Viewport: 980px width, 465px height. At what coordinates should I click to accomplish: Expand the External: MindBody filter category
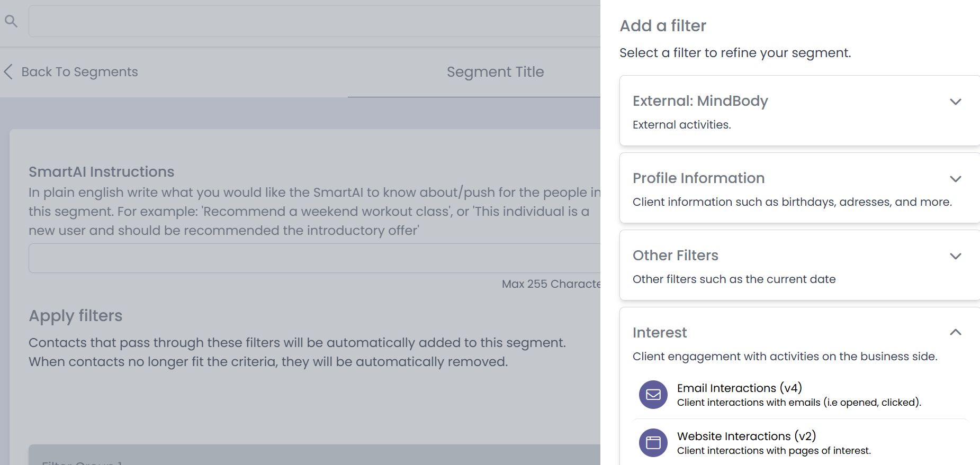(956, 102)
